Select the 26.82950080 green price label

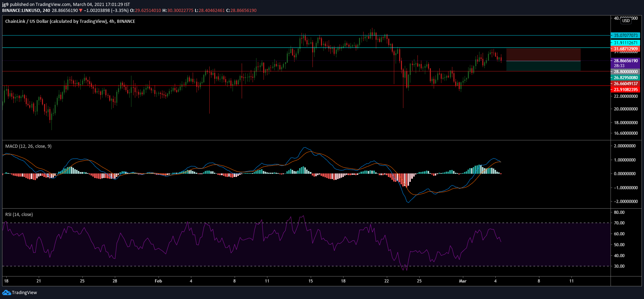[625, 78]
